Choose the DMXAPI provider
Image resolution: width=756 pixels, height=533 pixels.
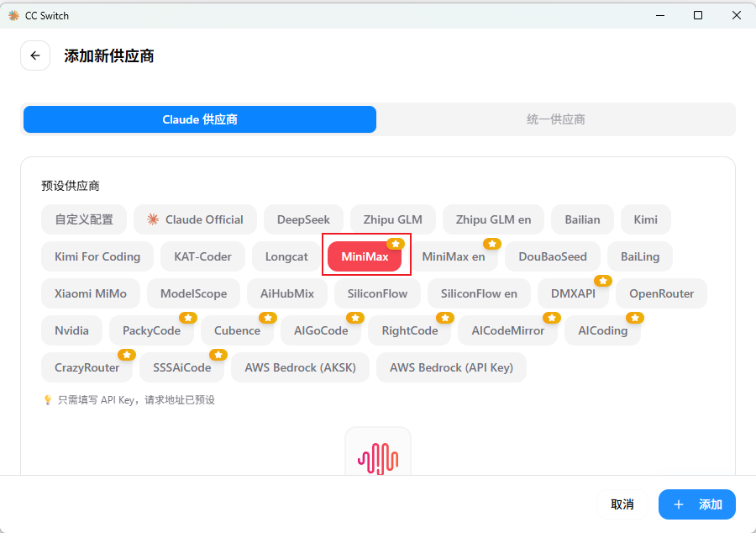coord(573,293)
